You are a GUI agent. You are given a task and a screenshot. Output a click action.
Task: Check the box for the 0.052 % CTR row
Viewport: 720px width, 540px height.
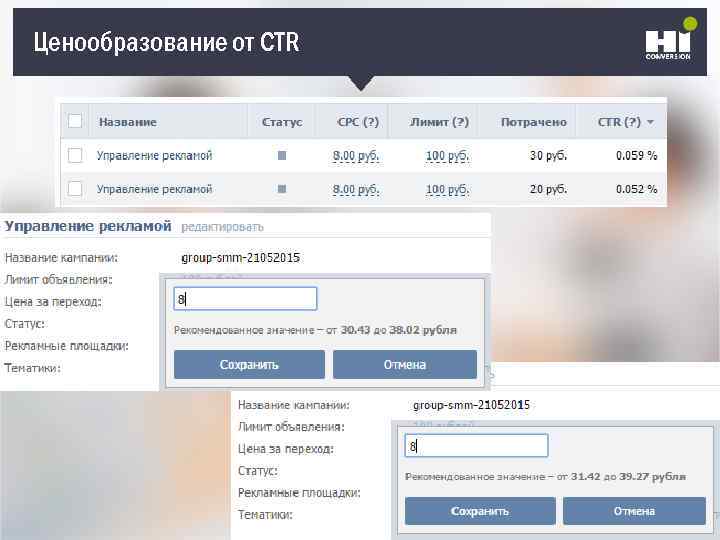[75, 189]
